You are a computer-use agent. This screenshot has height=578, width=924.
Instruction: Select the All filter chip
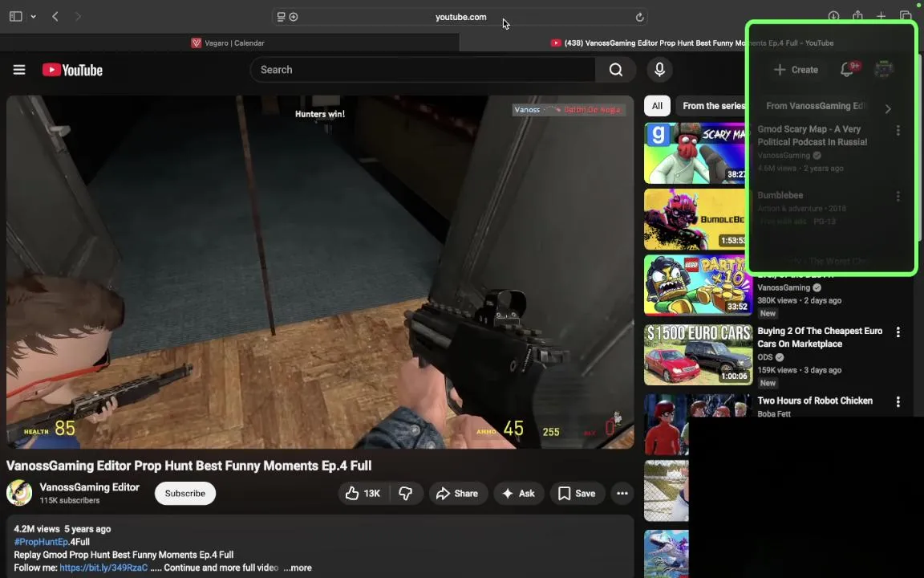coord(657,106)
